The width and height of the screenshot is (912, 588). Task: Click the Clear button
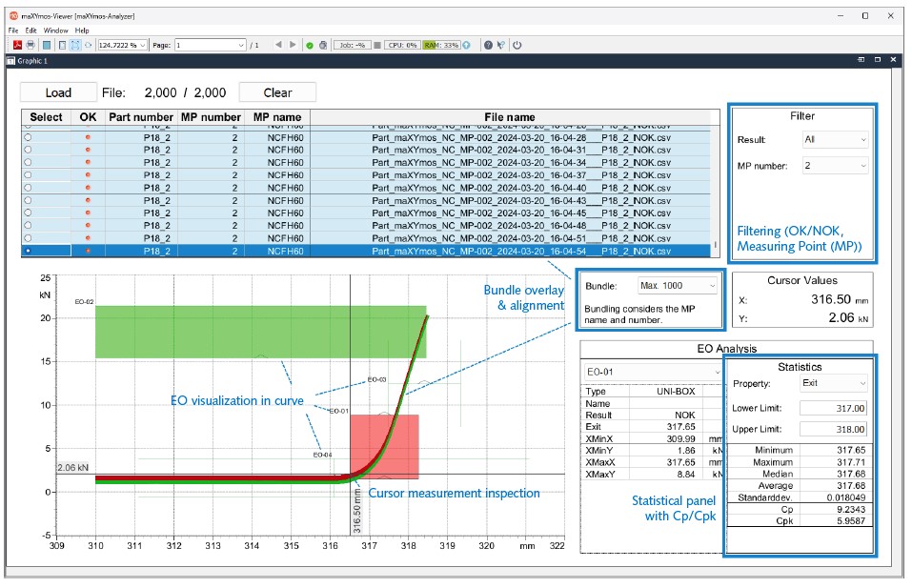point(277,92)
